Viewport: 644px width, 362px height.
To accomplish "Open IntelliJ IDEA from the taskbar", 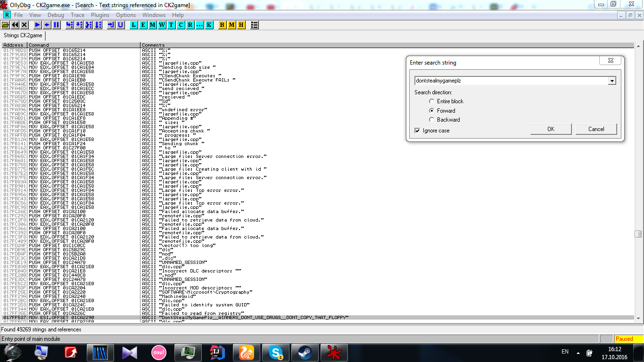I will 217,352.
